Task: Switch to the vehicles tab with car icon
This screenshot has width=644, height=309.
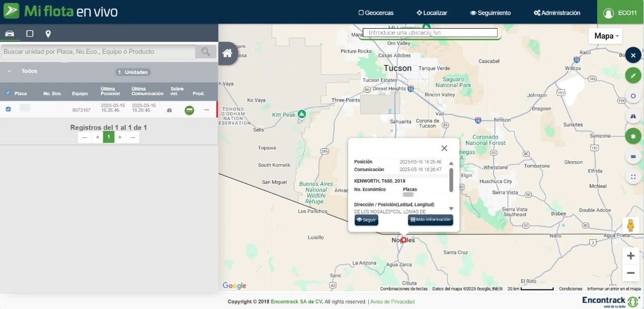Action: 10,34
